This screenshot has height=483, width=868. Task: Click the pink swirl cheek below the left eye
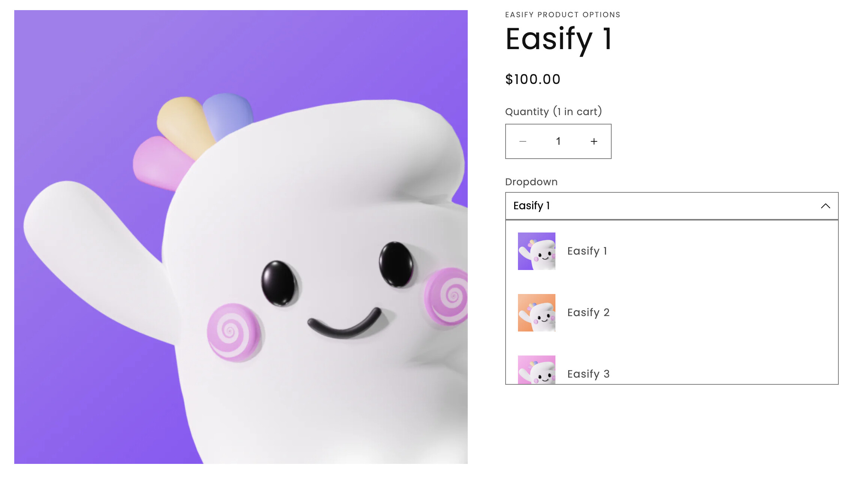click(x=233, y=332)
